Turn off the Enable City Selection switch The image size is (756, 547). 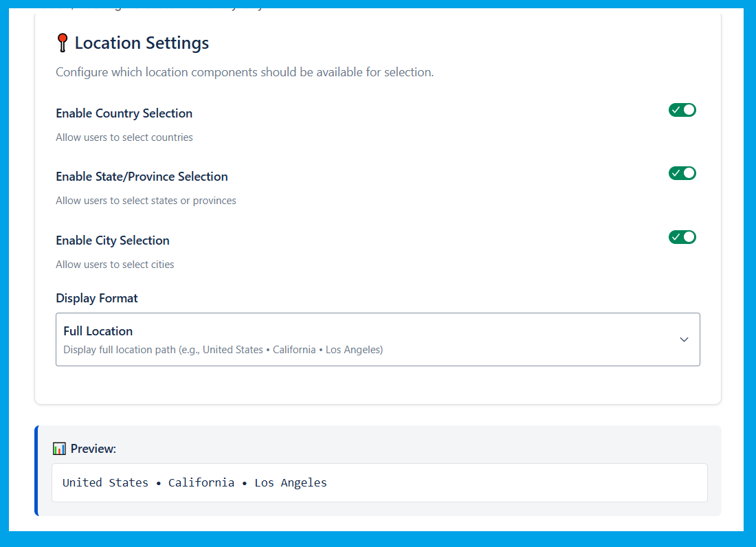tap(682, 237)
